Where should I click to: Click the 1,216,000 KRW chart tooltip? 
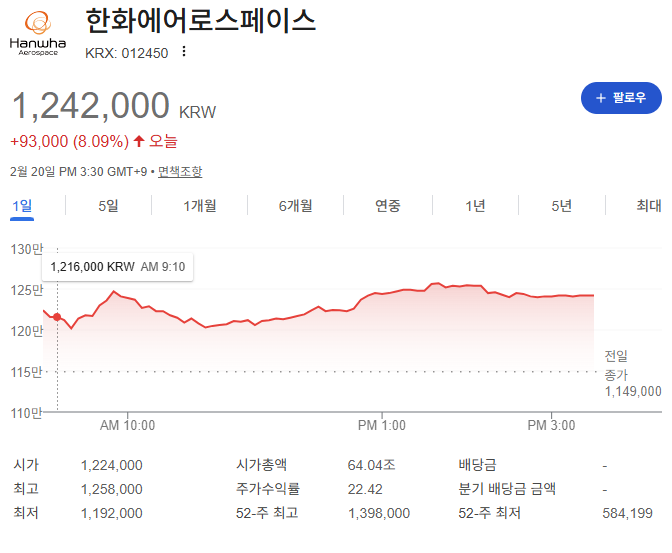coord(117,267)
